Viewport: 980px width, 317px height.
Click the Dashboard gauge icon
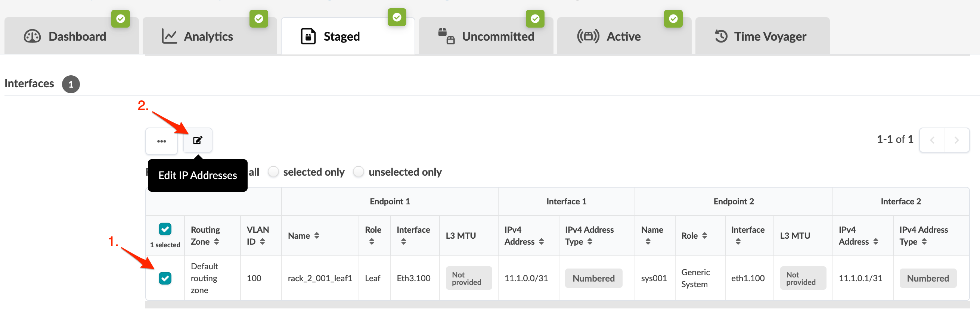(32, 37)
